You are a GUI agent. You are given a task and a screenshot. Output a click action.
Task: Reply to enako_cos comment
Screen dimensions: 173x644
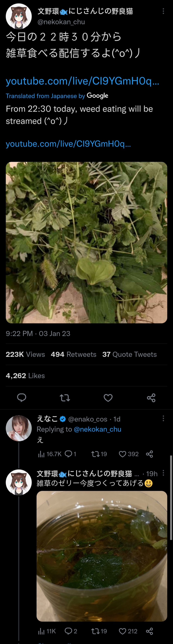68,454
